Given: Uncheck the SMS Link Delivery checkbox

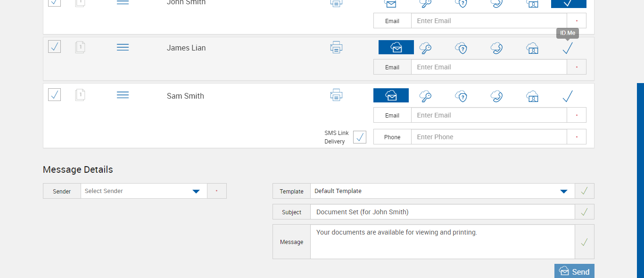Looking at the screenshot, I should click(360, 137).
